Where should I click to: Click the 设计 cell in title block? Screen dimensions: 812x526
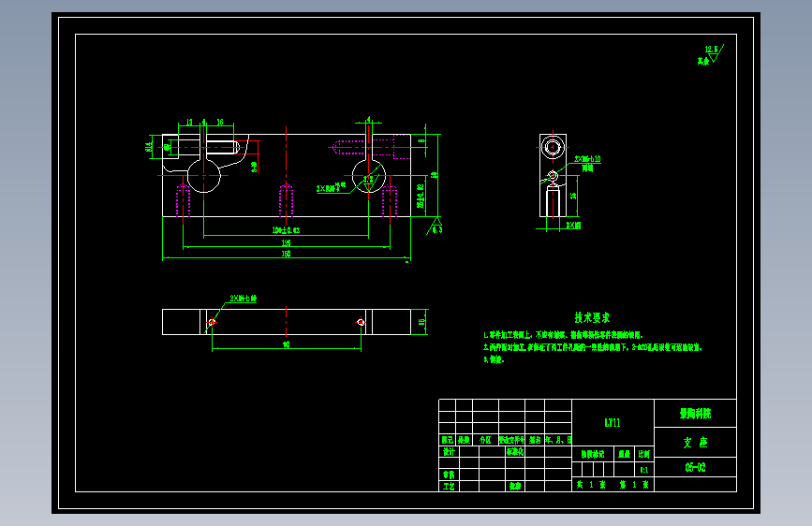point(449,451)
